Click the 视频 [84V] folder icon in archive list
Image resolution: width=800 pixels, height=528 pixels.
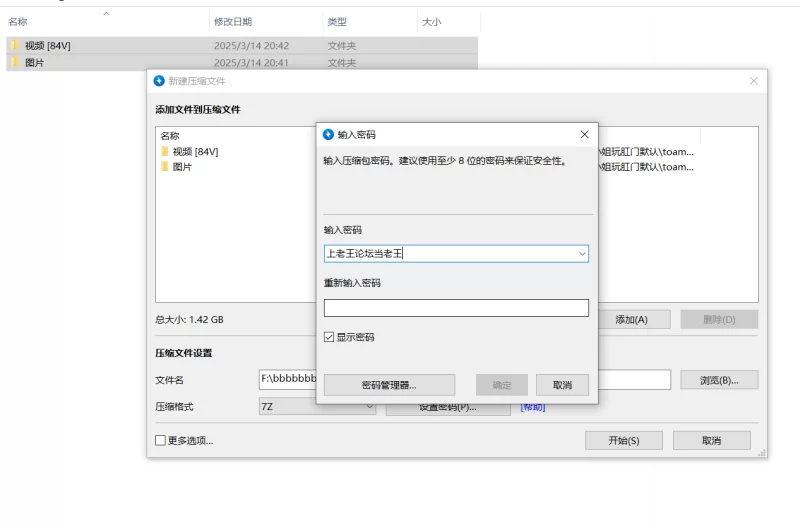click(x=164, y=152)
